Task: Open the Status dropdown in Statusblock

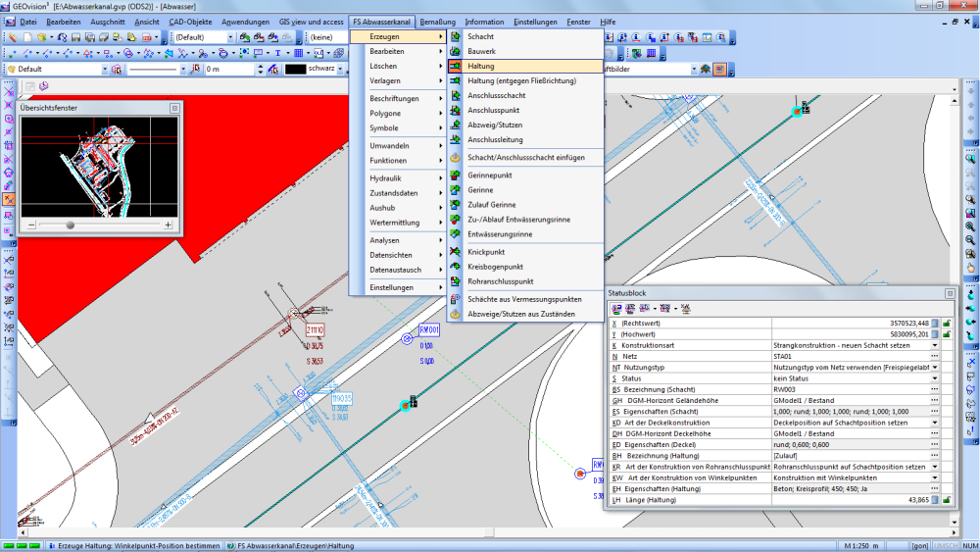Action: [935, 378]
